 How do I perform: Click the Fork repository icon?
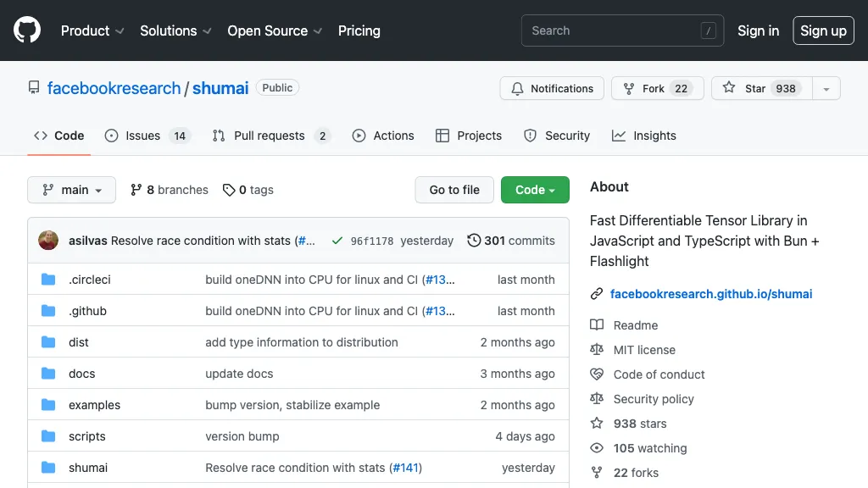629,88
